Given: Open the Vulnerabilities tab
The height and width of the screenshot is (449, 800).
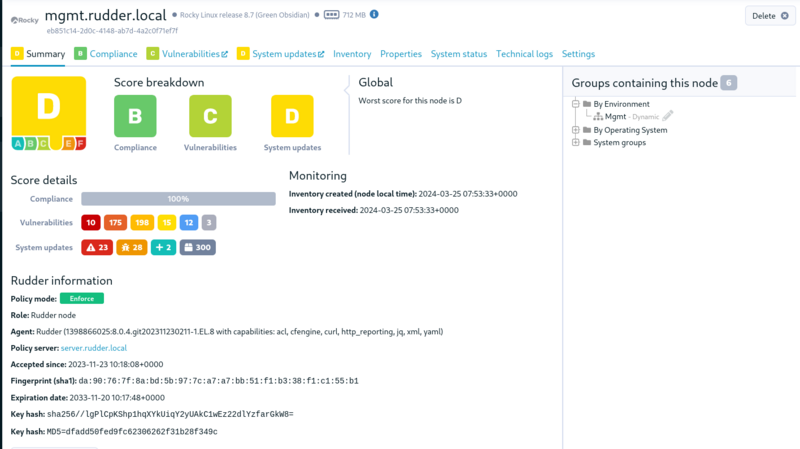Looking at the screenshot, I should pos(187,54).
